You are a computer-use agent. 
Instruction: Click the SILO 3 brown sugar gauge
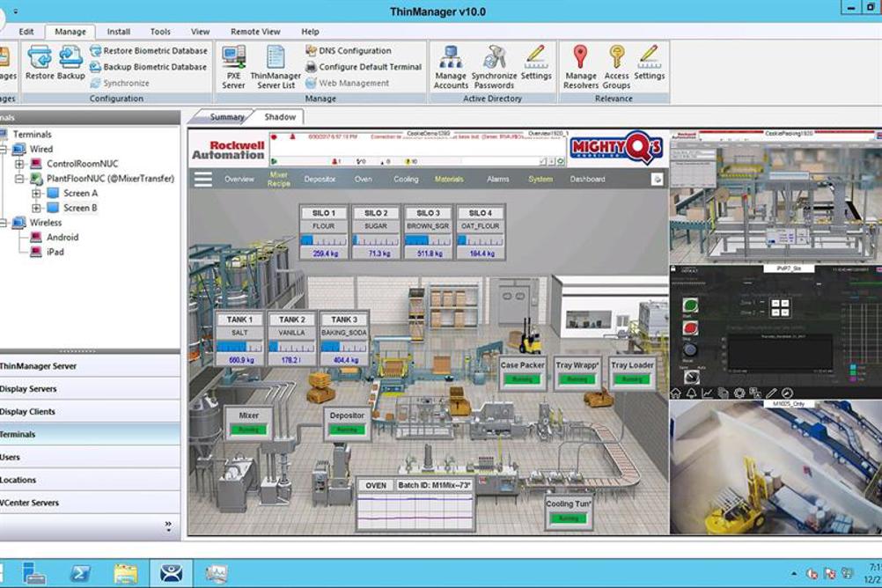tap(428, 240)
